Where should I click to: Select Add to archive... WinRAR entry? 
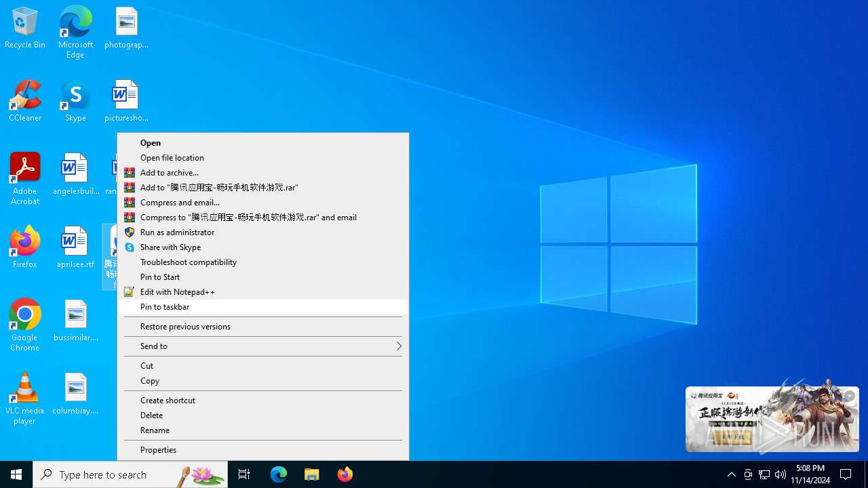click(x=263, y=173)
